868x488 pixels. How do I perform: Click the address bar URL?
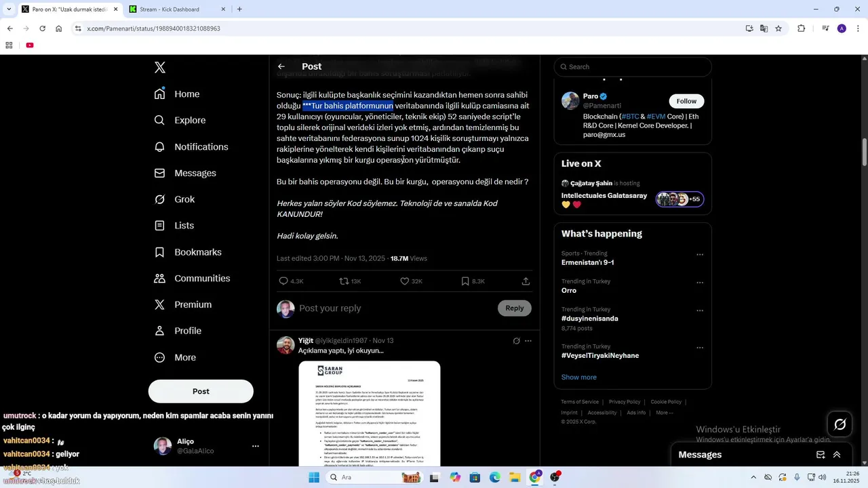click(154, 28)
